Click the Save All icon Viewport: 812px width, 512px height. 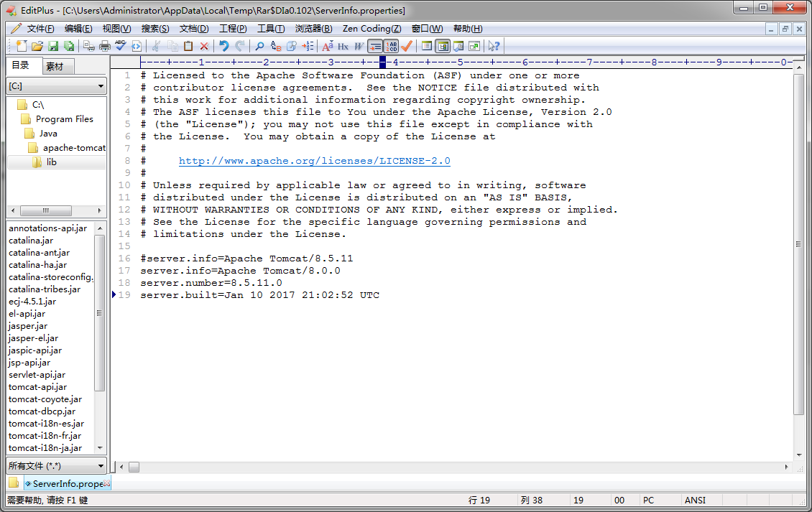(x=68, y=46)
